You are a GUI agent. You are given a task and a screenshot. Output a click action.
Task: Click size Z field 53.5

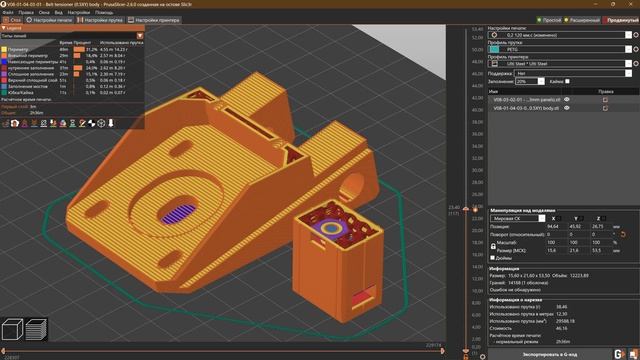pos(601,251)
